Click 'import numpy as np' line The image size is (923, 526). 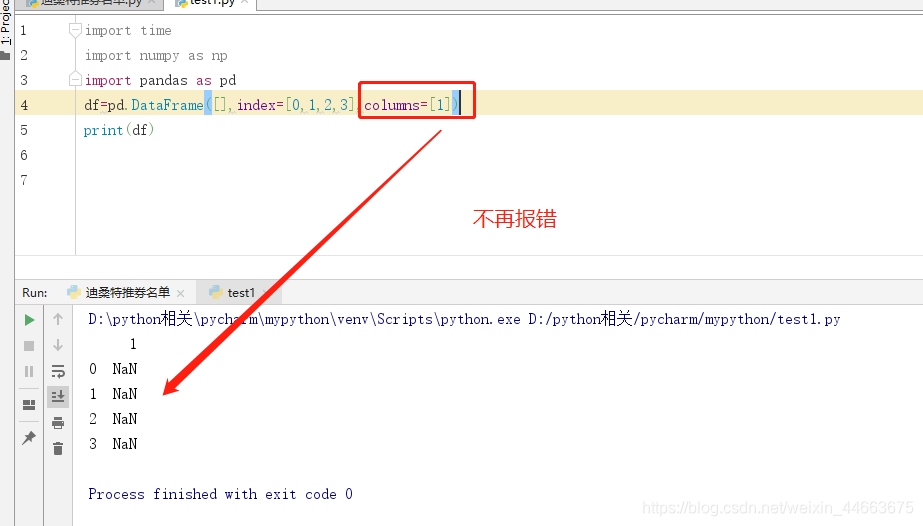(x=156, y=55)
